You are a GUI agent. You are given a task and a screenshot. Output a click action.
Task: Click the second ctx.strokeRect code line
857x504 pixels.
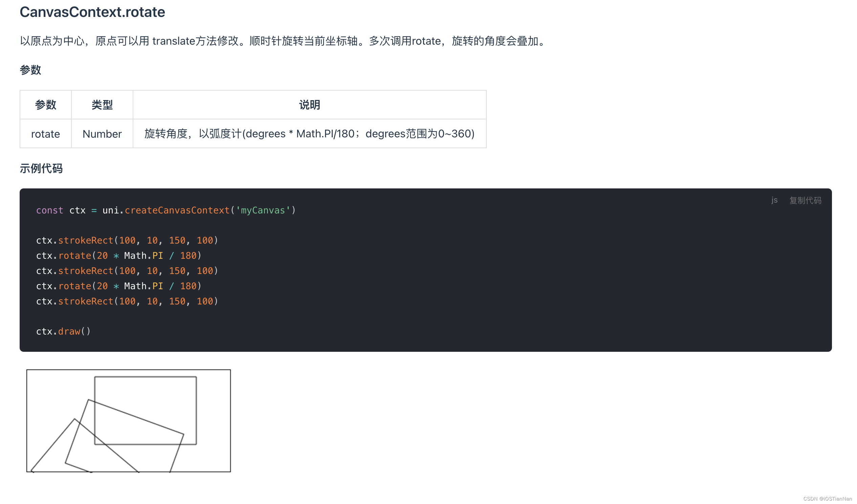127,271
